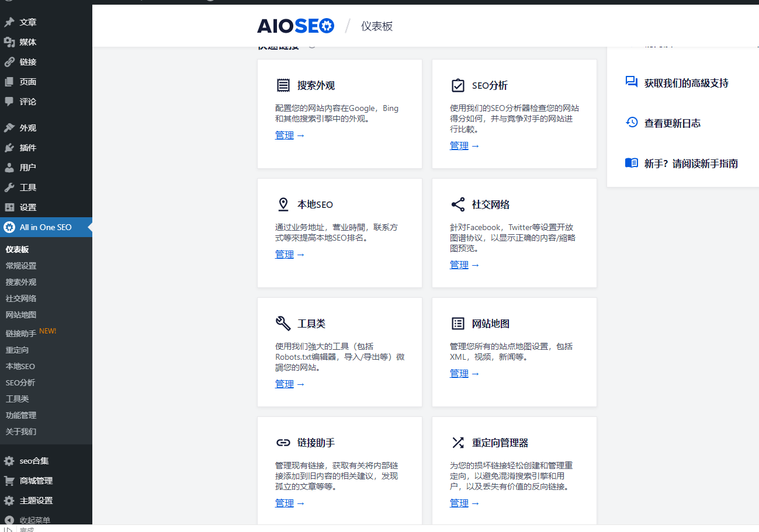This screenshot has height=532, width=759.
Task: Click the plug icon beside 插件
Action: pos(9,148)
